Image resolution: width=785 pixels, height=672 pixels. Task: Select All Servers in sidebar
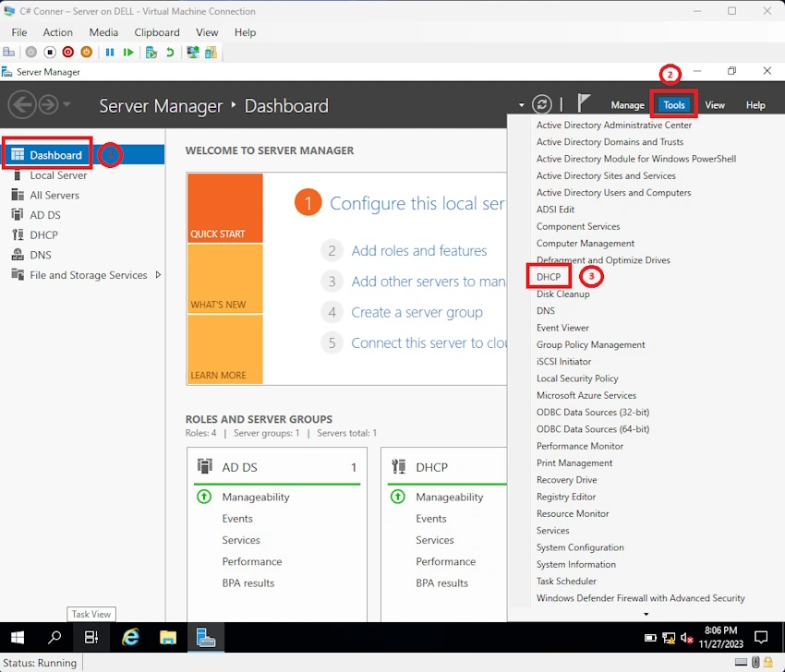click(54, 195)
